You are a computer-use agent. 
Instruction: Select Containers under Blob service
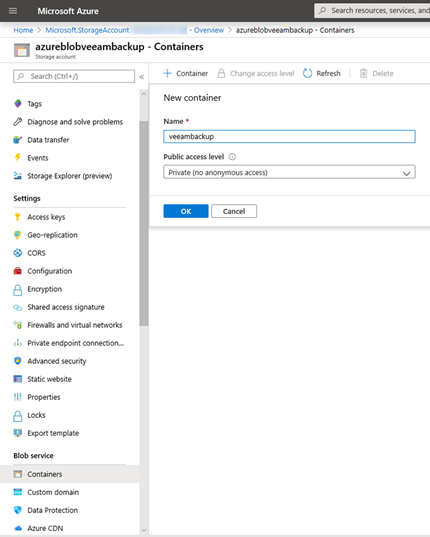click(70, 474)
